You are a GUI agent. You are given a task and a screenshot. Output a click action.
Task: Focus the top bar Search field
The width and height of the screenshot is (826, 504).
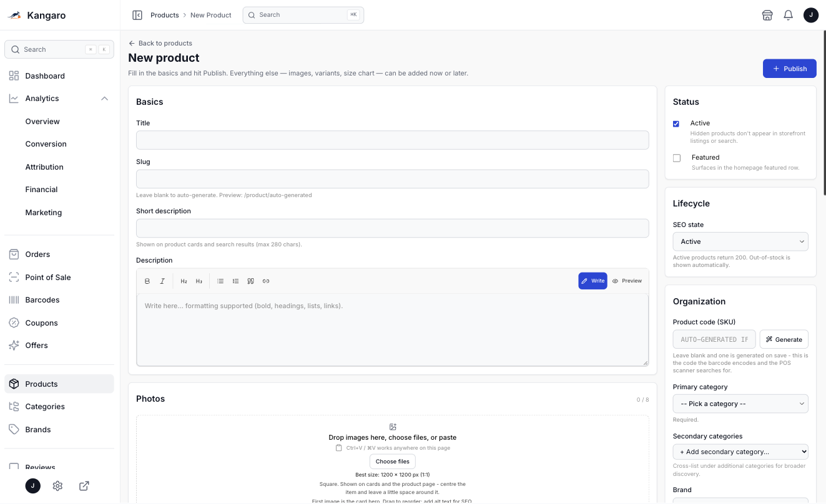click(303, 15)
